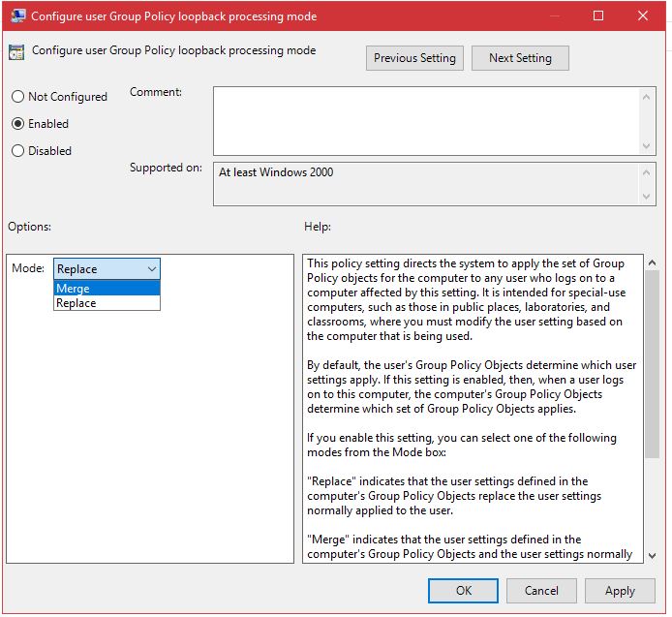The width and height of the screenshot is (672, 617).
Task: Select the Not Configured radio button
Action: click(18, 97)
